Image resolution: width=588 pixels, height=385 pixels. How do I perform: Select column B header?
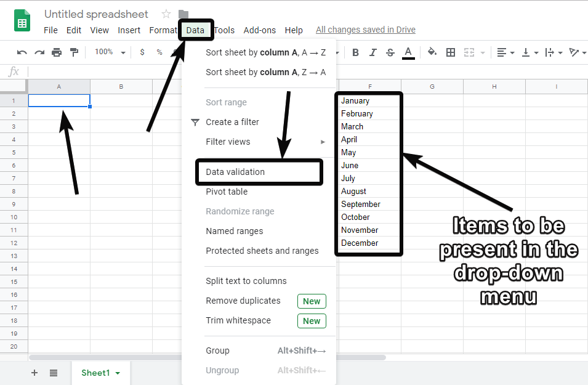121,87
